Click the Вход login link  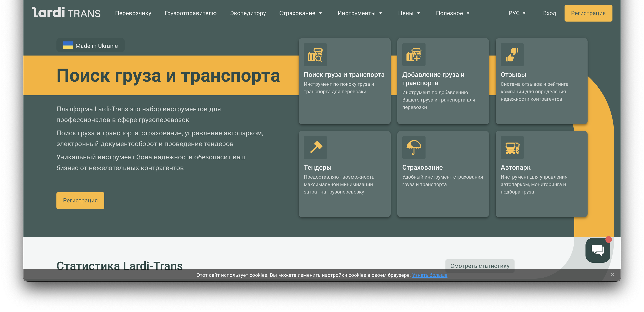click(x=550, y=13)
